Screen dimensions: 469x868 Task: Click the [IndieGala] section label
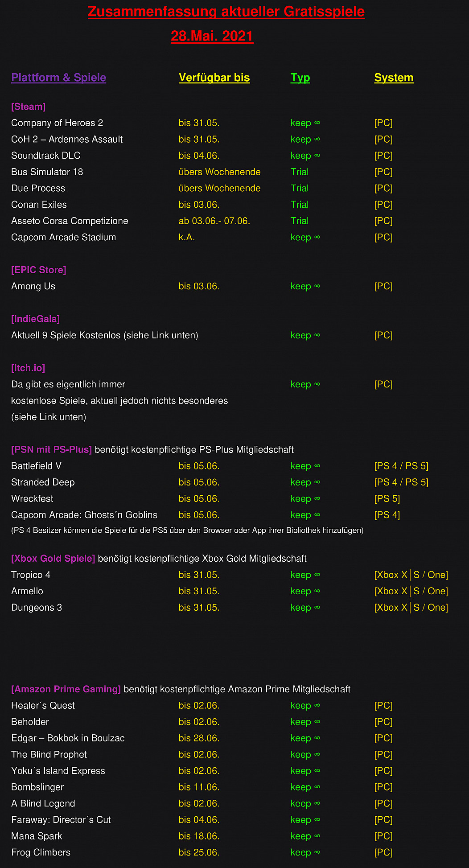click(36, 319)
